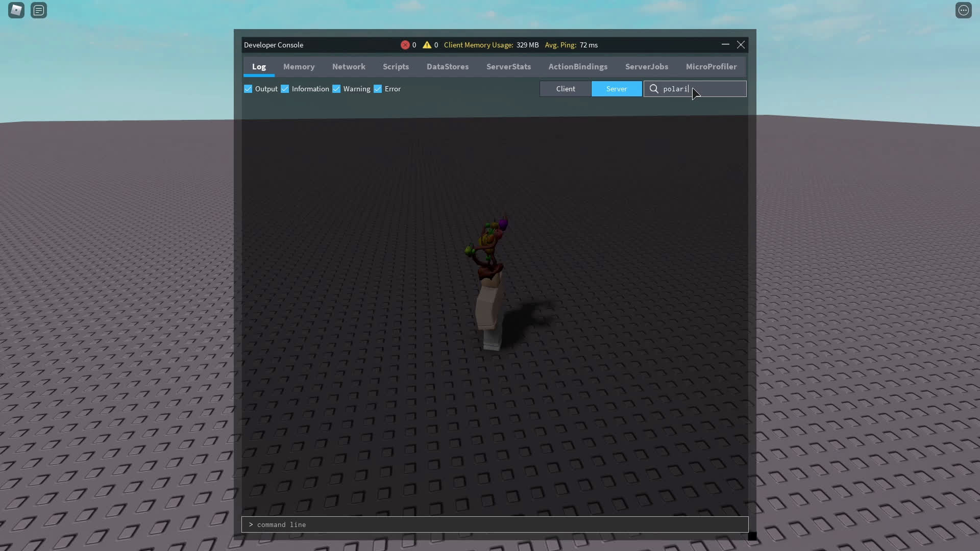Screen dimensions: 980x551
Task: Uncheck the Error filter checkbox
Action: click(x=378, y=89)
